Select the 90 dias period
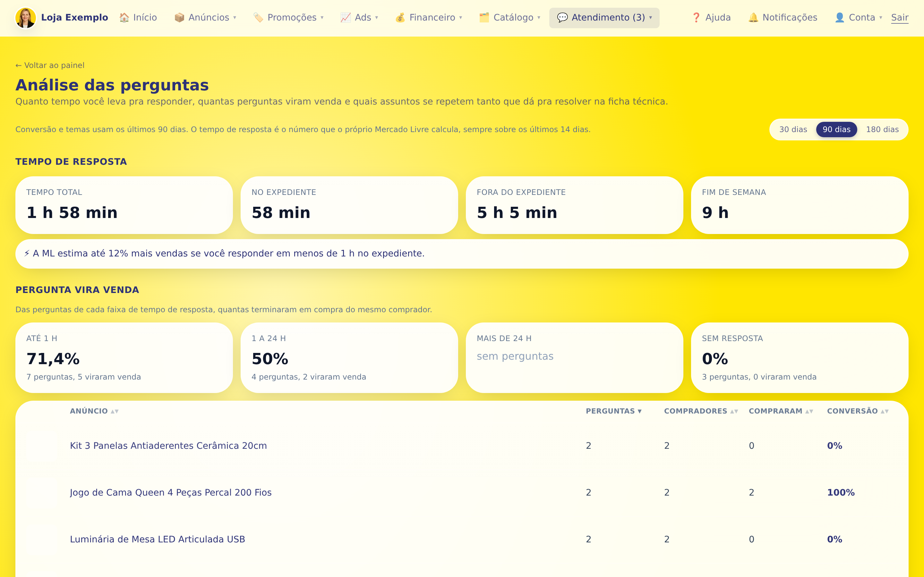 tap(836, 130)
